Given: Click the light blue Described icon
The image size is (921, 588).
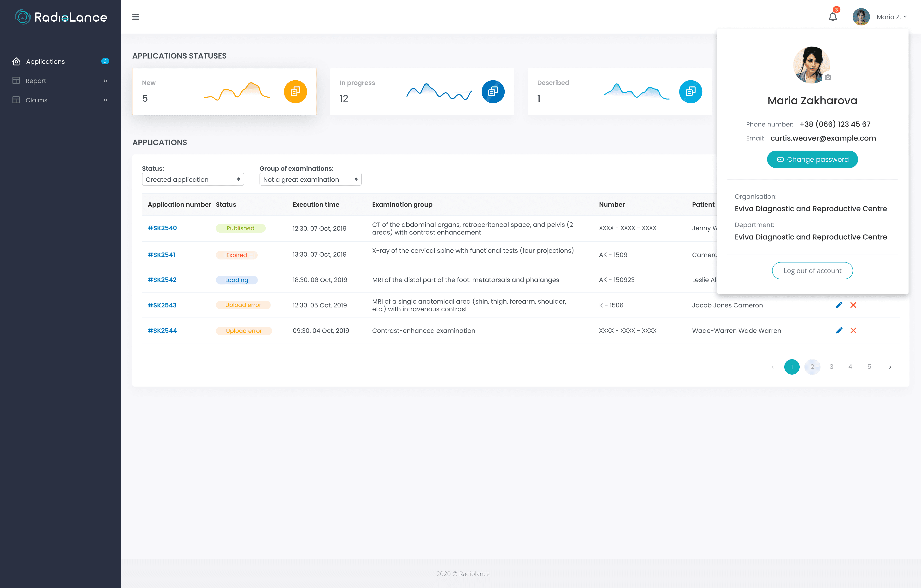Looking at the screenshot, I should pos(690,91).
